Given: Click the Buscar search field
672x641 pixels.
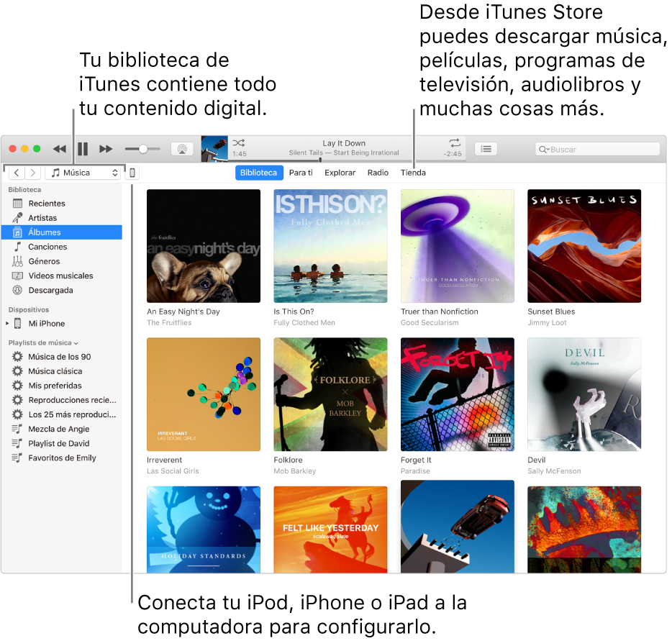Looking at the screenshot, I should [597, 149].
